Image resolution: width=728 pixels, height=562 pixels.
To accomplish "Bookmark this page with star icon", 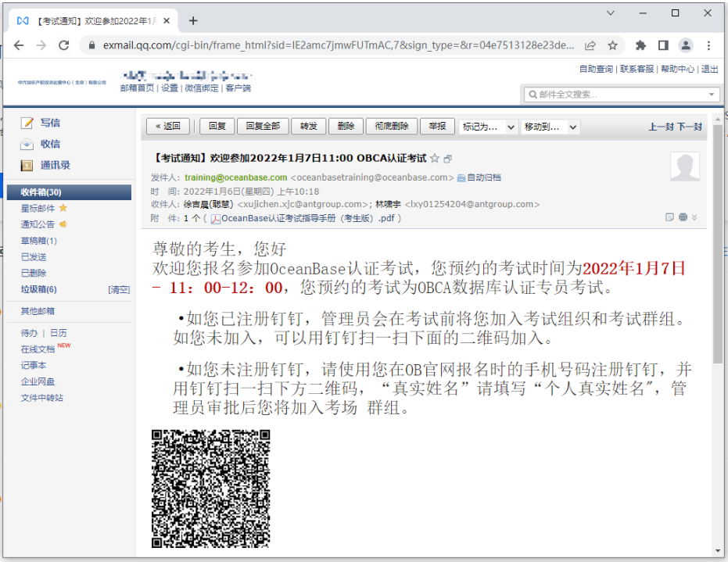I will (x=613, y=45).
